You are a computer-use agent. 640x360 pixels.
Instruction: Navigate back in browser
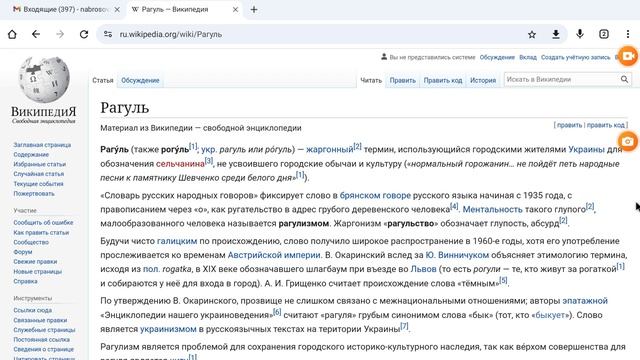click(x=36, y=34)
